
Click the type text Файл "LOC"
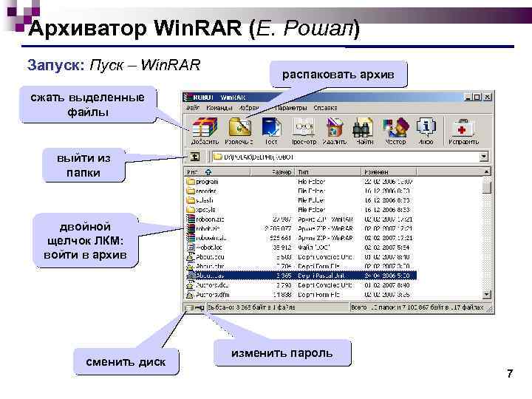tap(314, 248)
